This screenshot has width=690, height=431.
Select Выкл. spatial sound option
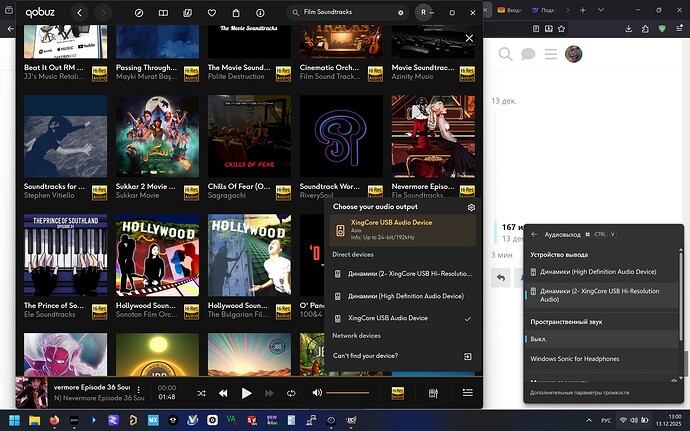(x=601, y=339)
